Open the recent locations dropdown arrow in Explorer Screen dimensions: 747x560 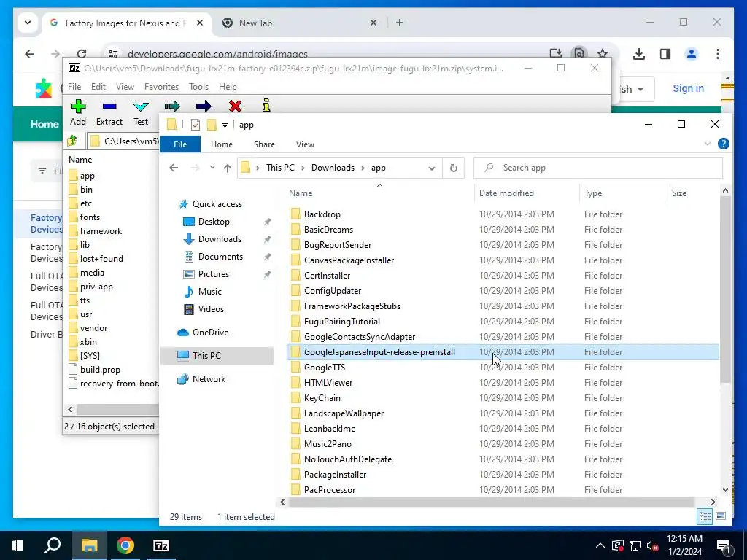point(212,168)
